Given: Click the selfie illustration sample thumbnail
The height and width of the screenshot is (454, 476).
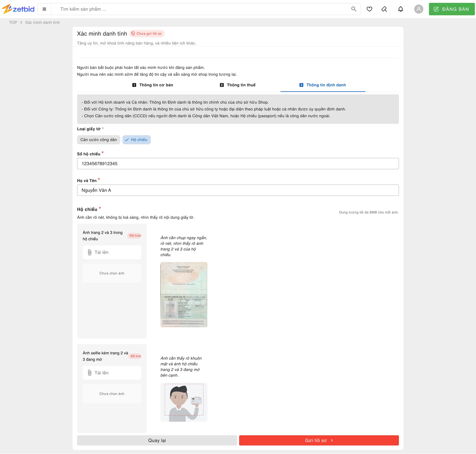Looking at the screenshot, I should click(x=184, y=402).
